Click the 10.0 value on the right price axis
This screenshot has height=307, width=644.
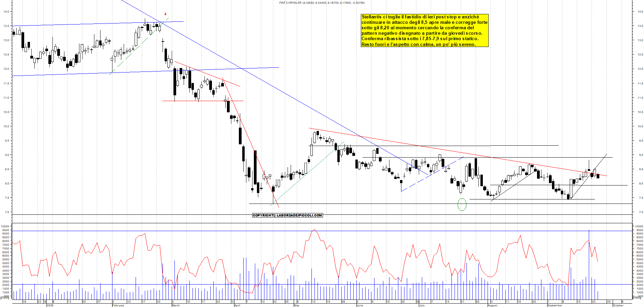640,126
